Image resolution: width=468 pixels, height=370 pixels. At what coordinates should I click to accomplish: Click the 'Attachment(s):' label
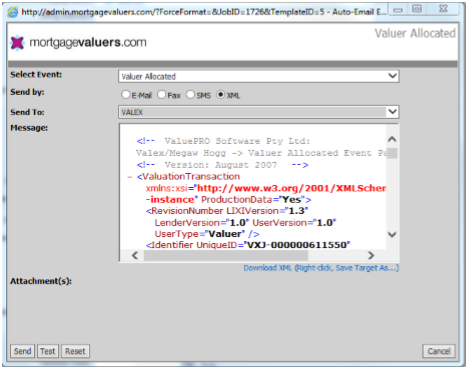pyautogui.click(x=41, y=281)
